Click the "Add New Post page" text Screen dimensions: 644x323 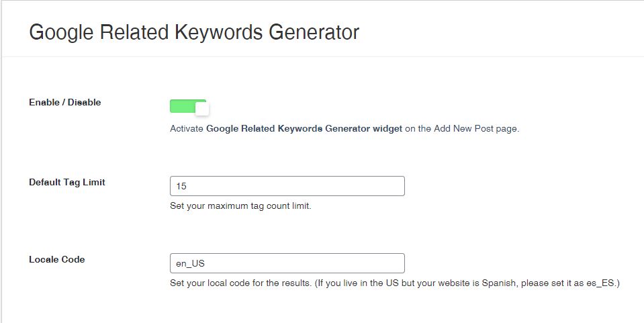click(x=477, y=128)
